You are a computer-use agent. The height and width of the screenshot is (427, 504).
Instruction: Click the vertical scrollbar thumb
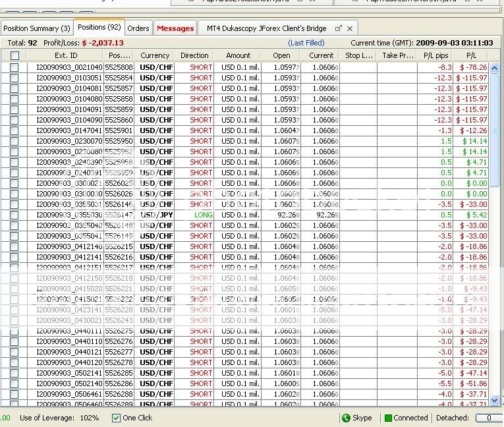494,129
